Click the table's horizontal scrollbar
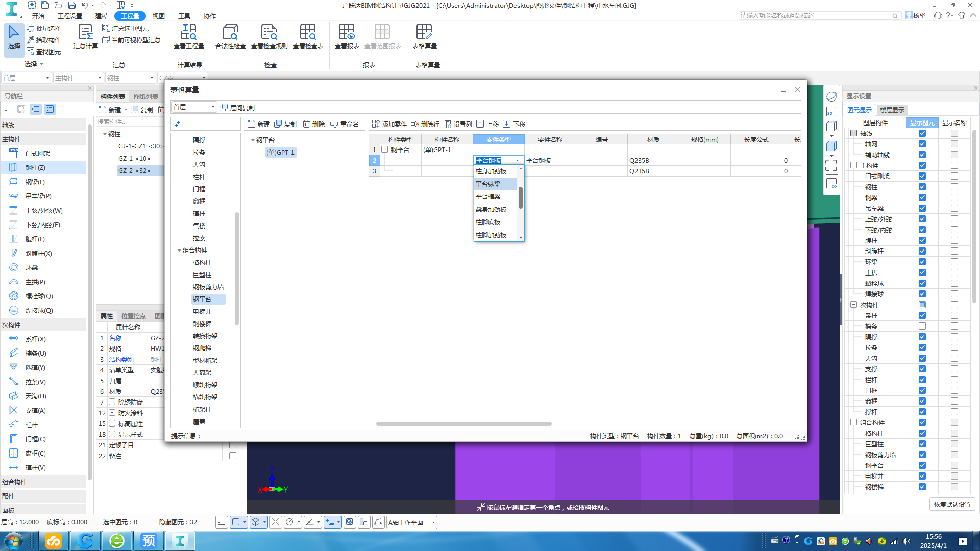The width and height of the screenshot is (980, 551). pyautogui.click(x=463, y=424)
